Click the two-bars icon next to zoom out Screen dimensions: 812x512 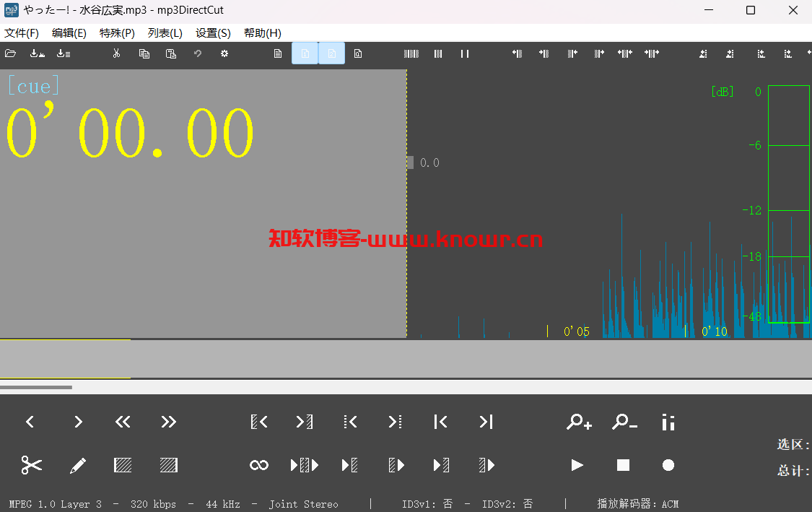[668, 422]
